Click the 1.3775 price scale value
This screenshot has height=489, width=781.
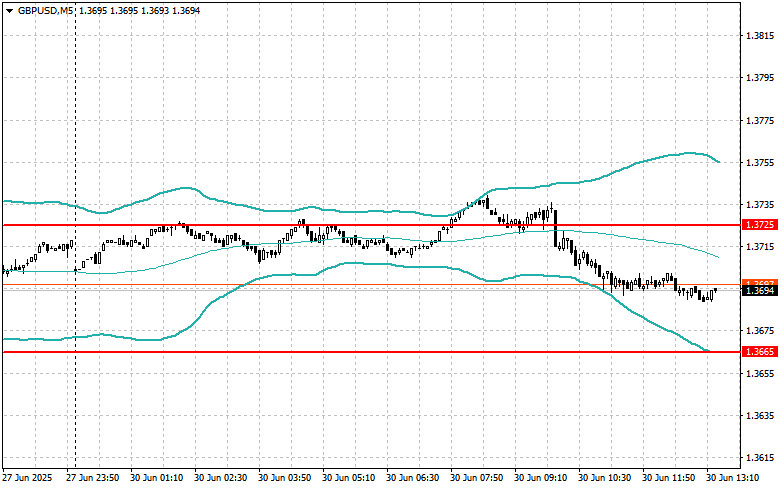tap(761, 121)
